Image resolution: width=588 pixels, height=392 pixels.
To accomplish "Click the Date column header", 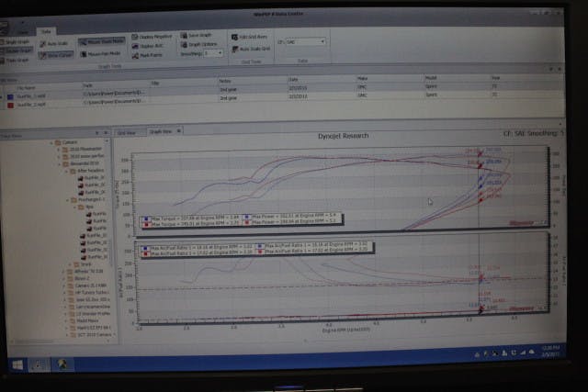I will [294, 79].
